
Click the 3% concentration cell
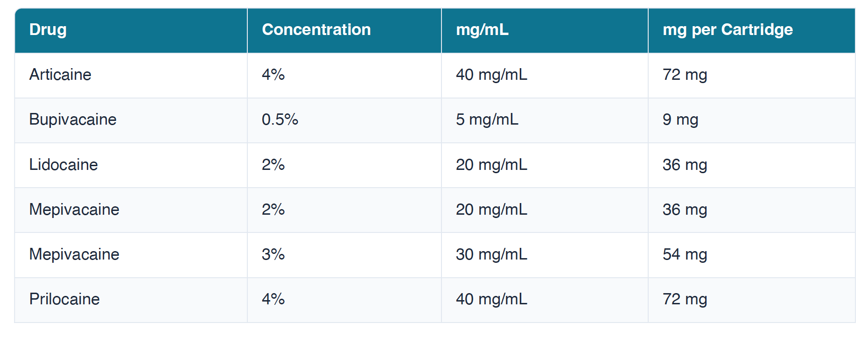click(x=273, y=254)
